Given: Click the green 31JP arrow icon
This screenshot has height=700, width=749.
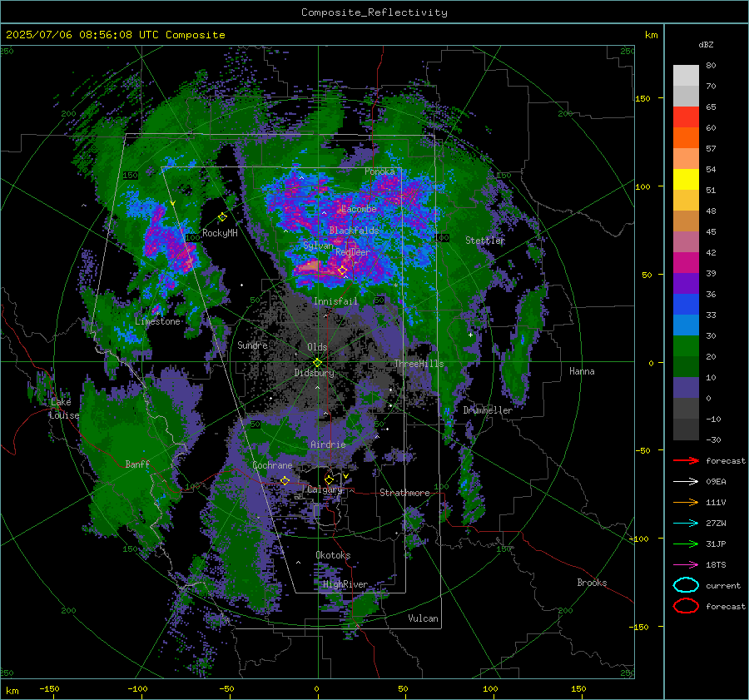Looking at the screenshot, I should pos(686,544).
